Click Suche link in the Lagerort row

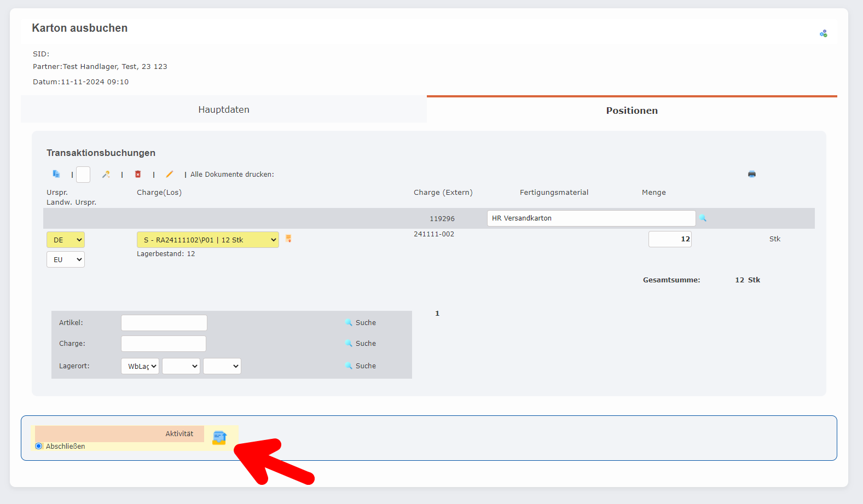pyautogui.click(x=365, y=366)
